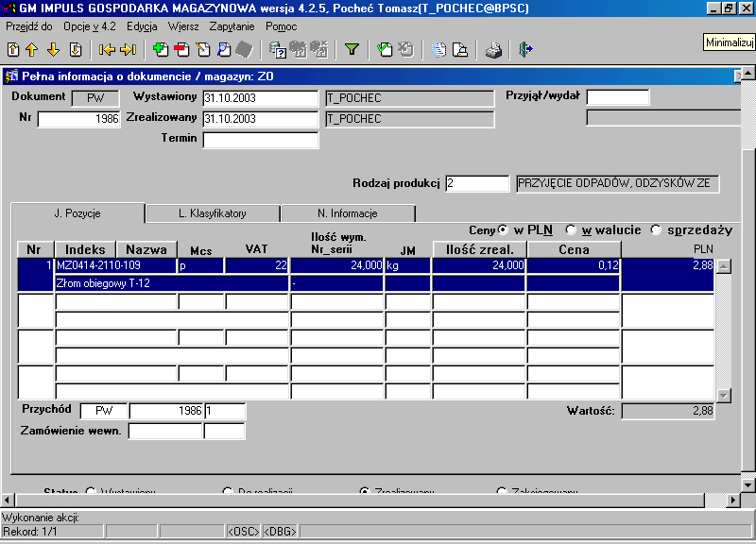Open 'Przejdź do' menu
Image resolution: width=756 pixels, height=544 pixels.
(29, 26)
